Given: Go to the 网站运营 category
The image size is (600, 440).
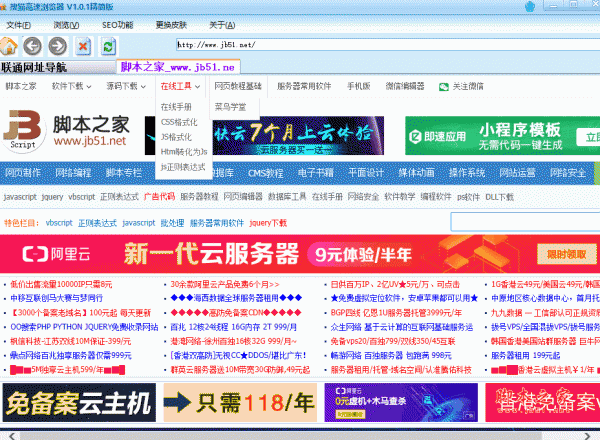Looking at the screenshot, I should coord(517,173).
